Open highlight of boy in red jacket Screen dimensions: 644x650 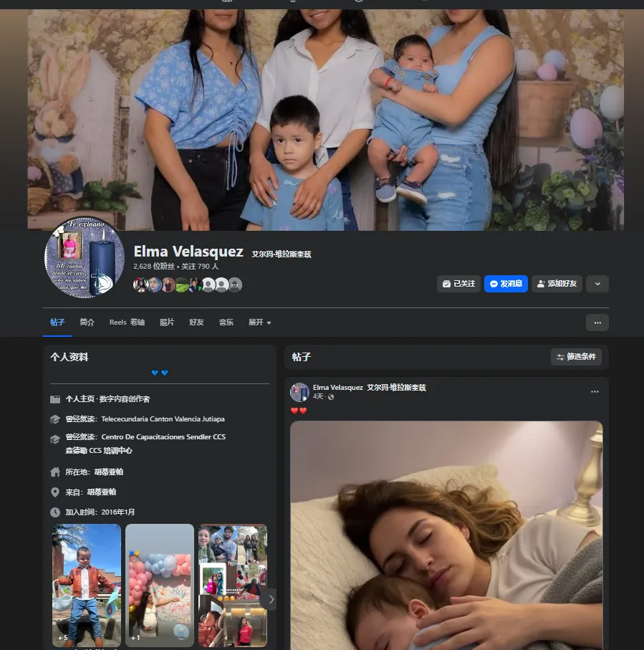[87, 585]
